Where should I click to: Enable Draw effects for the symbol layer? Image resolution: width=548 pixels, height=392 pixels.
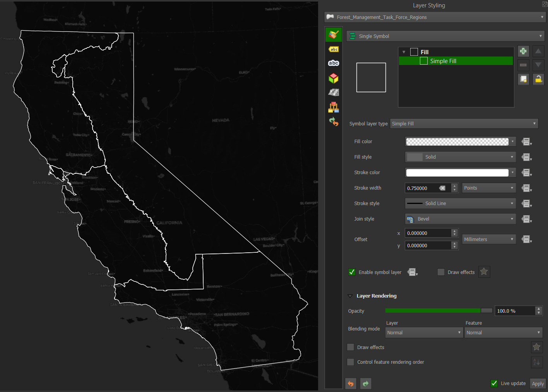coord(441,272)
